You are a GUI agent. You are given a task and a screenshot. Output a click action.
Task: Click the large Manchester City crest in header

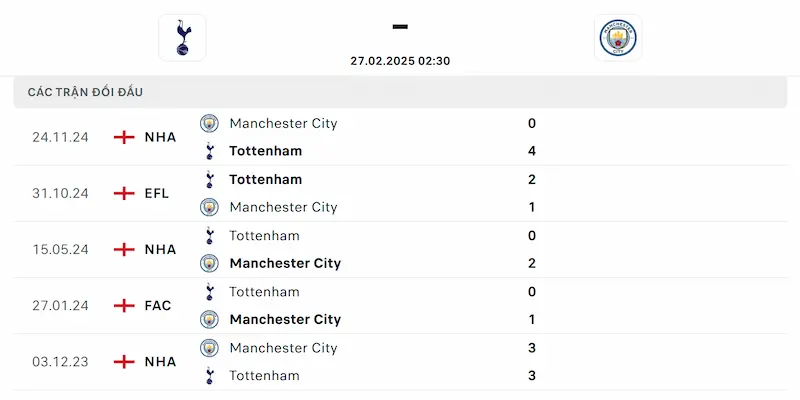pyautogui.click(x=618, y=38)
